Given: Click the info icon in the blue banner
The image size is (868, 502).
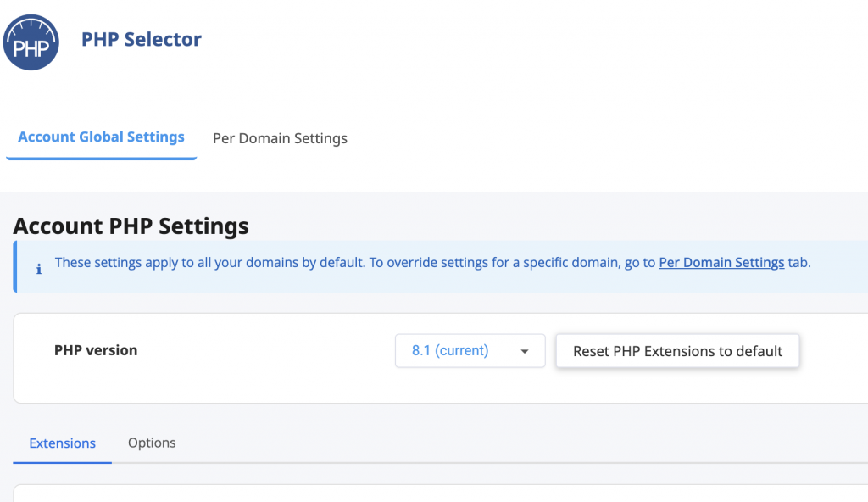Looking at the screenshot, I should (x=39, y=270).
